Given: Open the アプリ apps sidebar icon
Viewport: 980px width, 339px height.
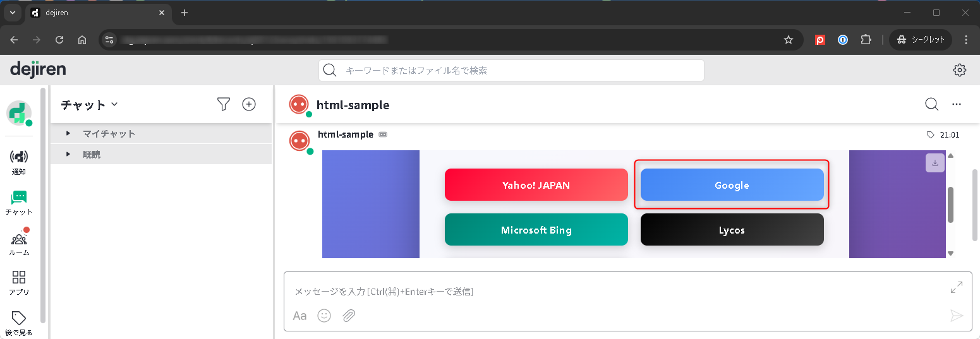Looking at the screenshot, I should click(19, 282).
